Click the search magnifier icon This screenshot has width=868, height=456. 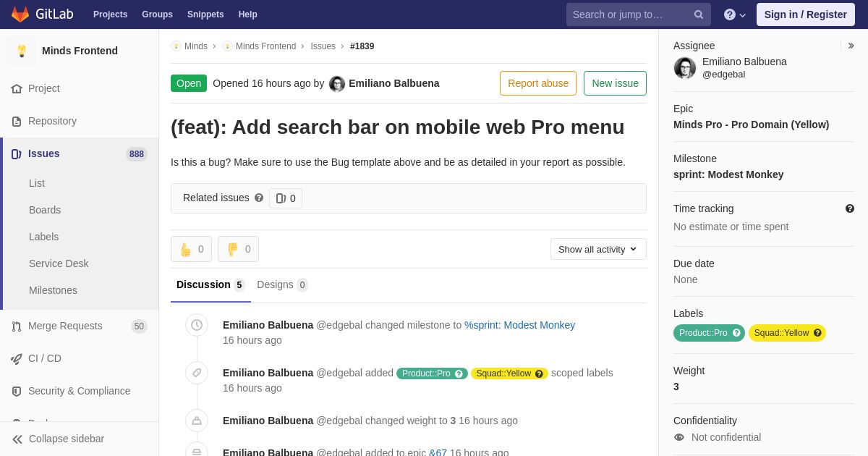pyautogui.click(x=699, y=14)
